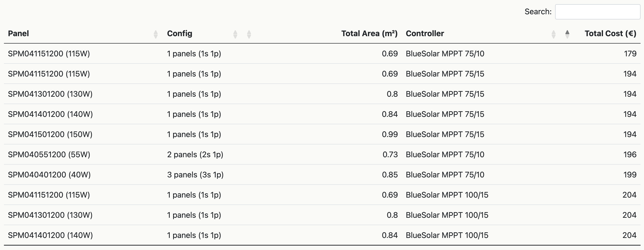The image size is (644, 250).
Task: Select the SPM040401200 (40W) panel cell
Action: coord(49,175)
